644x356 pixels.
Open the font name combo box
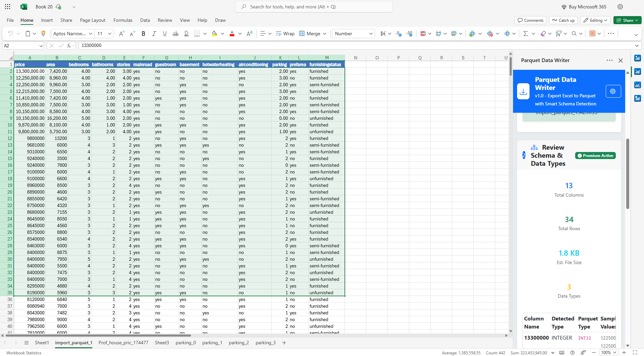point(72,34)
